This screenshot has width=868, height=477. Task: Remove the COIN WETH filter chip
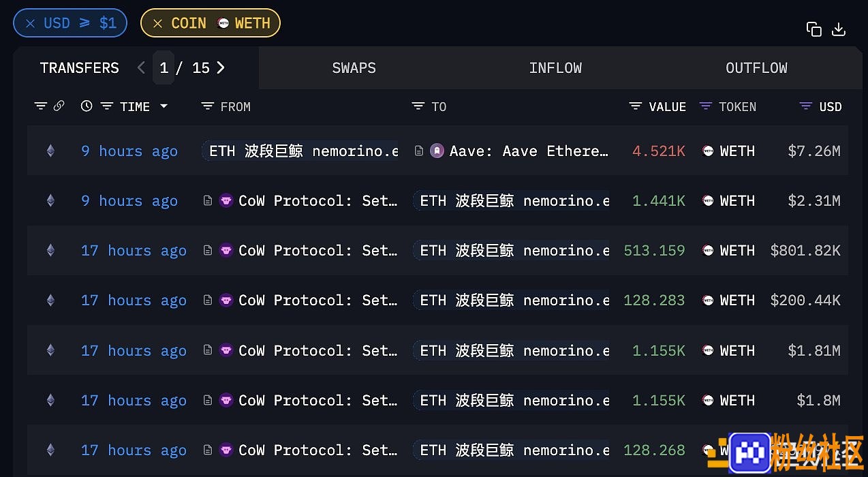coord(157,23)
